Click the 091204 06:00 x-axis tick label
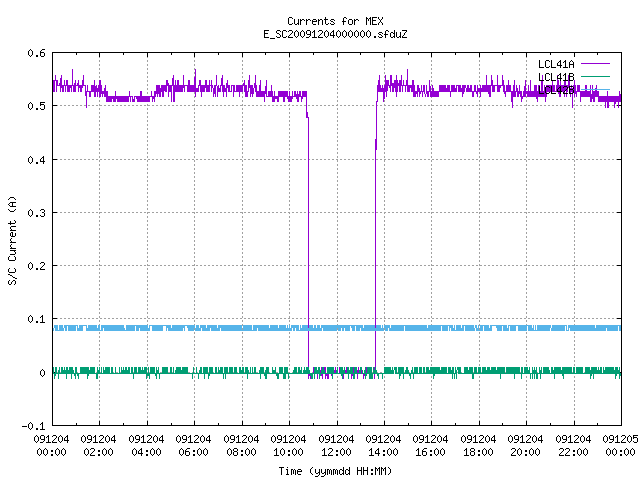 point(193,446)
